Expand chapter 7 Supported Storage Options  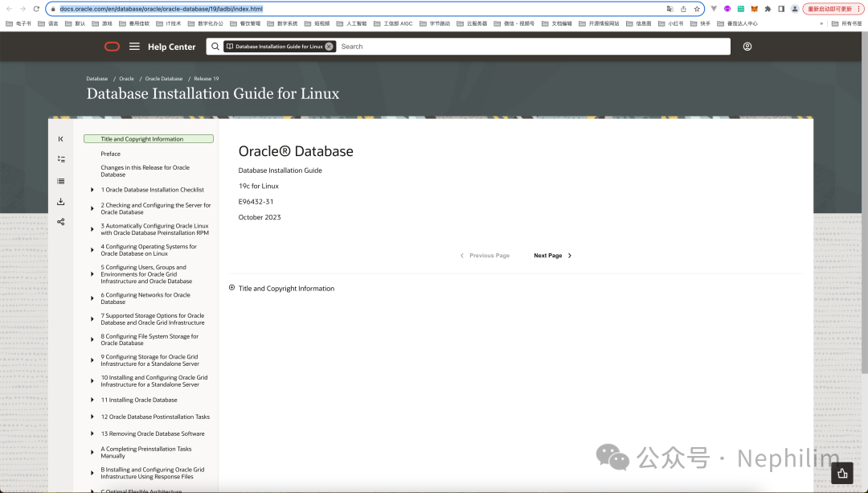pos(92,319)
